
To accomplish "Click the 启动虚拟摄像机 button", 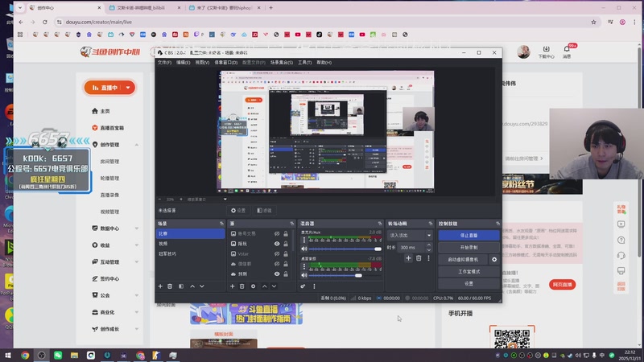I will pos(464,259).
